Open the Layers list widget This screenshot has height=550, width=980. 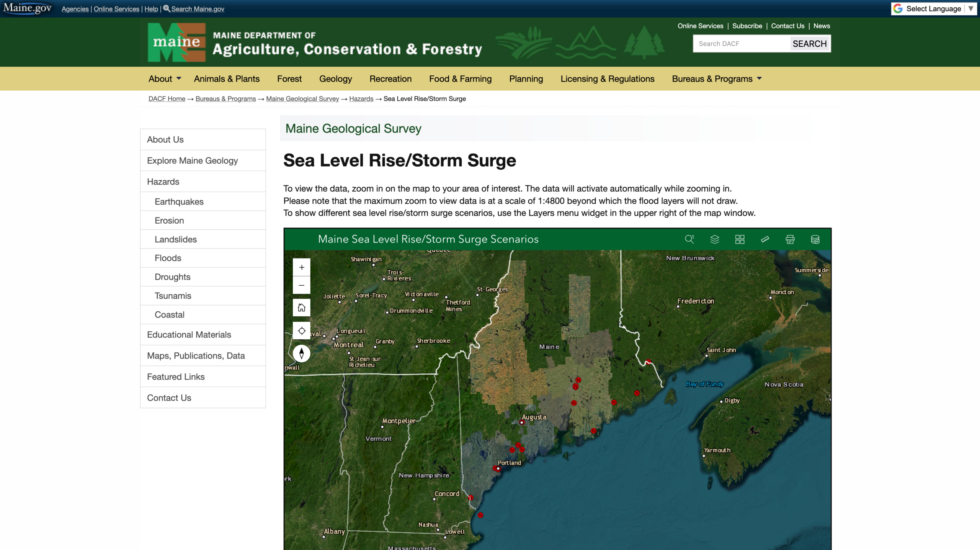pos(715,239)
